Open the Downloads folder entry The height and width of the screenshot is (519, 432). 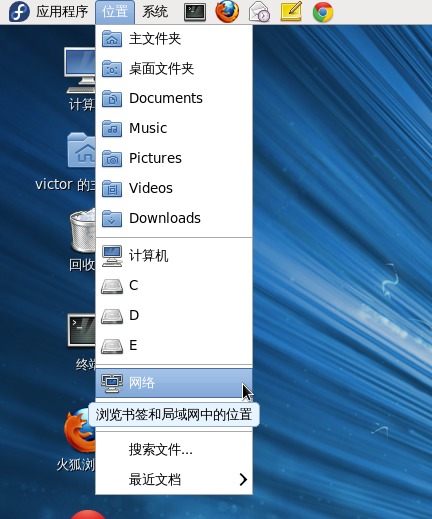(x=174, y=218)
